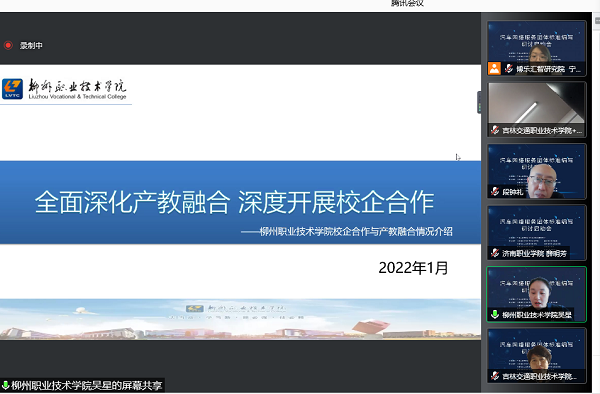Select the 博乐汇智研究院 participant video
The width and height of the screenshot is (600, 394).
[536, 48]
